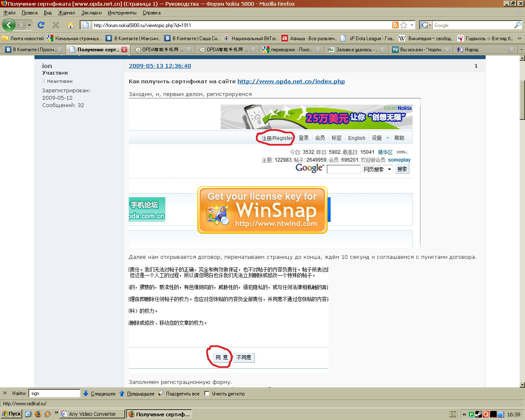
Task: Switch to the переводчик - Поис... tab
Action: (291, 50)
